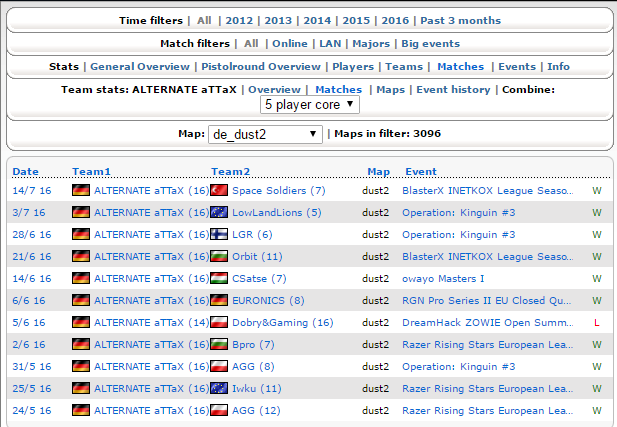Click the EU flag beside Iwku
Screen dimensions: 617x427
pos(219,388)
